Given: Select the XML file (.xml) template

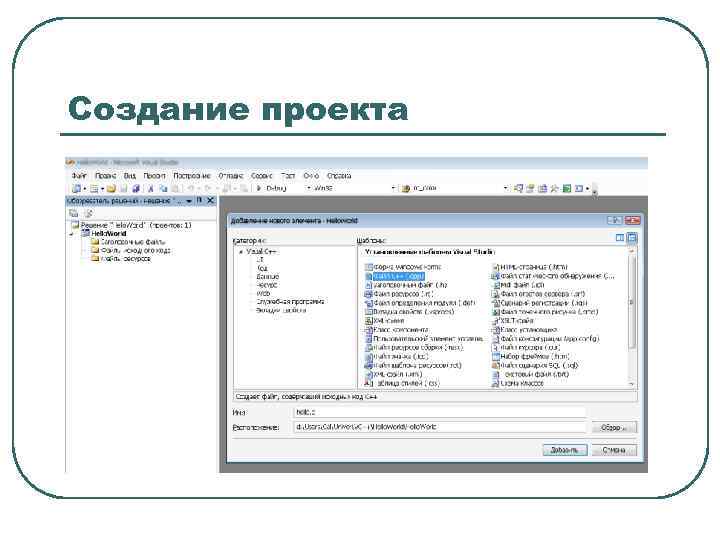Looking at the screenshot, I should point(394,374).
